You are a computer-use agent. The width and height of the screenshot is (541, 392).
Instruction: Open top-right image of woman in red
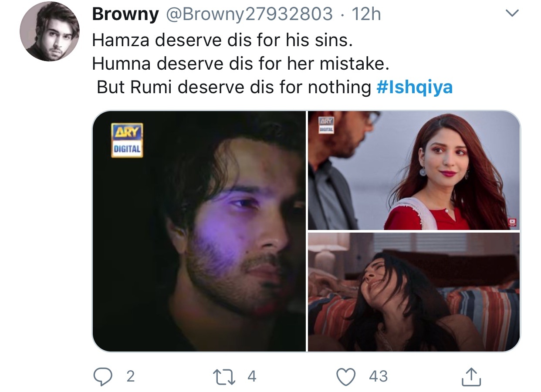tap(414, 170)
